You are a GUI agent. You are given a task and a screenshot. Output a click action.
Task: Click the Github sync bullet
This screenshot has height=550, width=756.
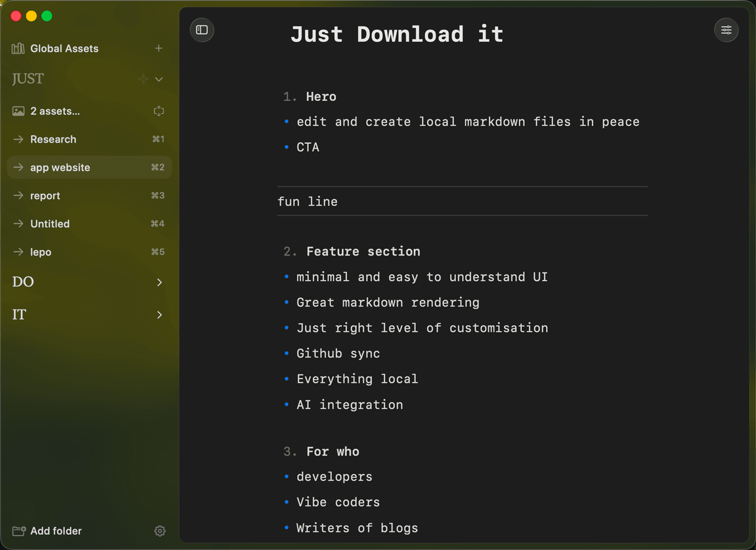[x=338, y=353]
